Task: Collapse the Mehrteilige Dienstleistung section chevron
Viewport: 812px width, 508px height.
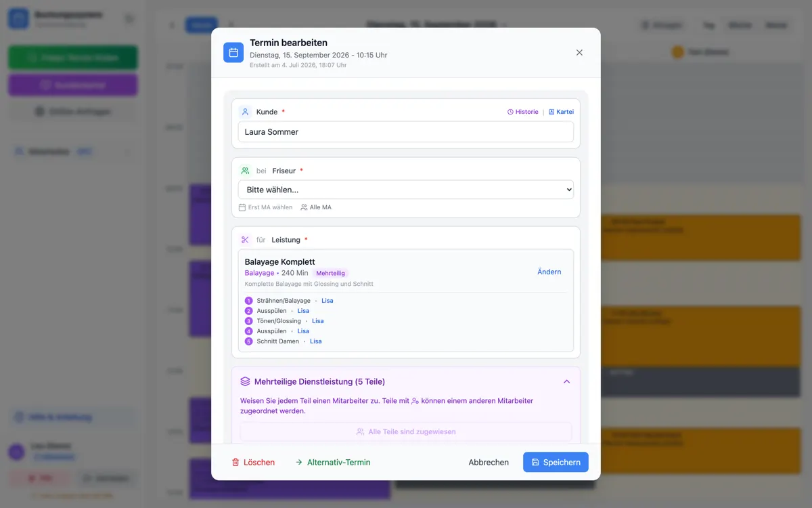Action: [566, 381]
